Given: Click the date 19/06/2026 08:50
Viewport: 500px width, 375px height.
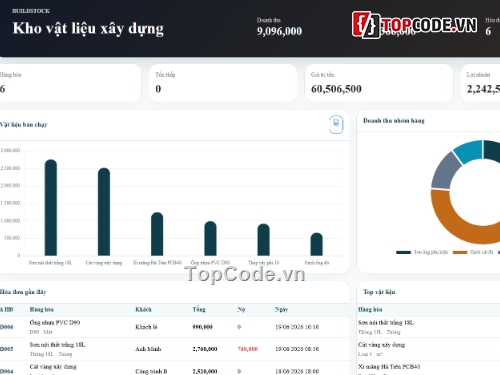Looking at the screenshot, I should point(297,349).
